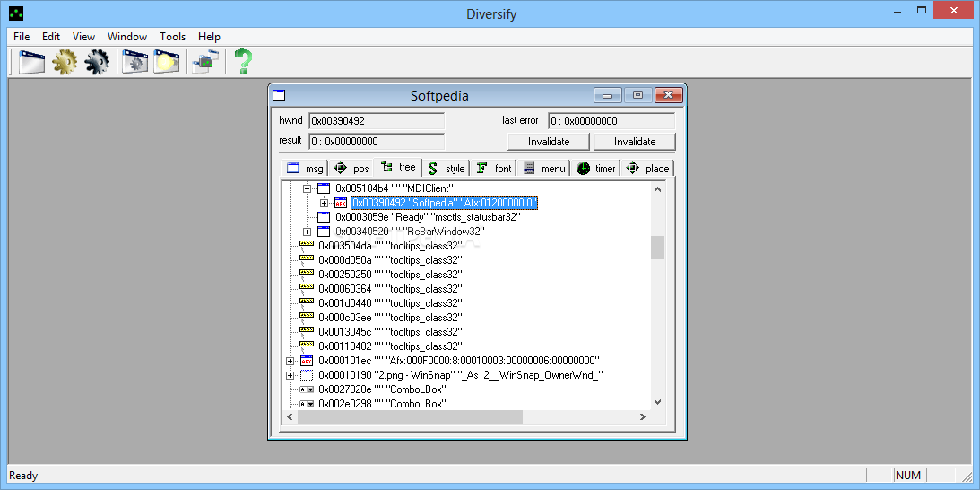This screenshot has height=490, width=980.
Task: Select the row 0x0013045c tooltips_class32
Action: [x=390, y=332]
